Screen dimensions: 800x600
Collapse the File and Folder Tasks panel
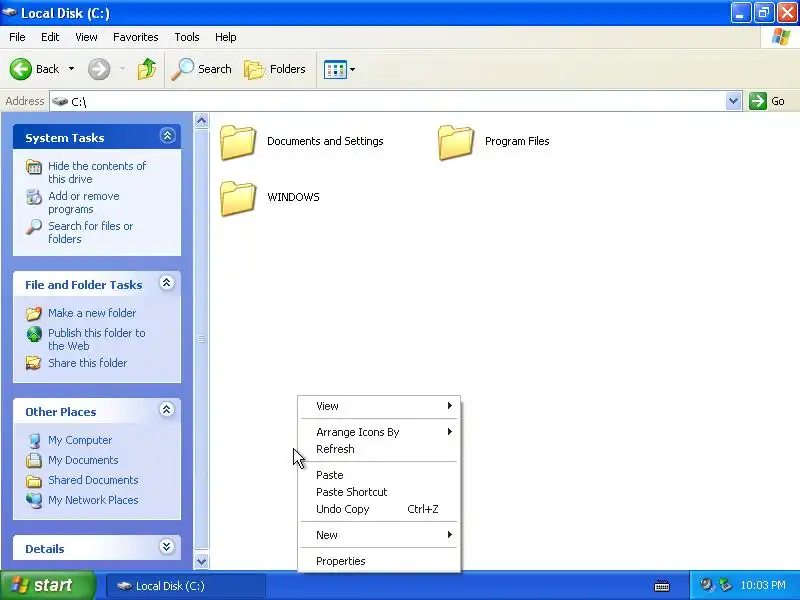tap(166, 283)
